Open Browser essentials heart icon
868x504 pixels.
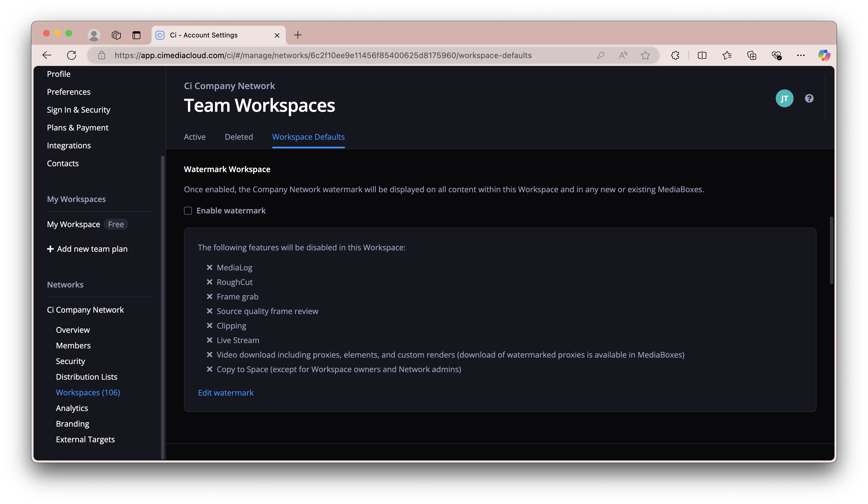(776, 55)
